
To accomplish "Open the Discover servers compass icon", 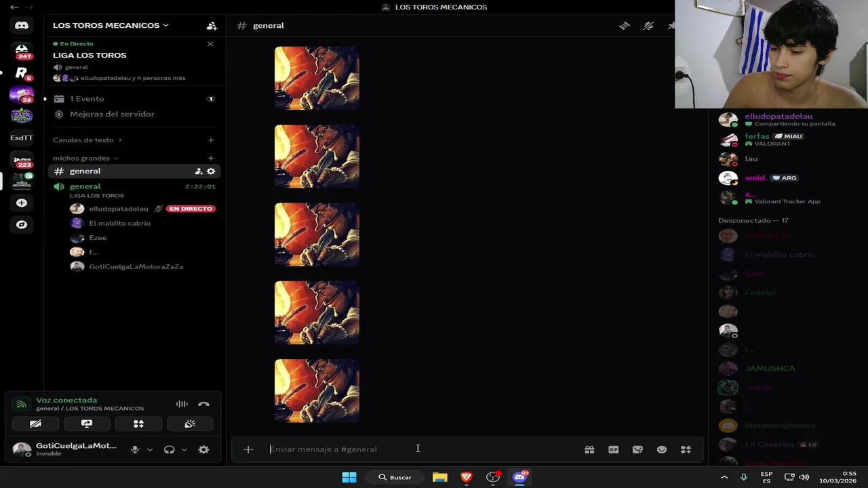I will (x=22, y=224).
